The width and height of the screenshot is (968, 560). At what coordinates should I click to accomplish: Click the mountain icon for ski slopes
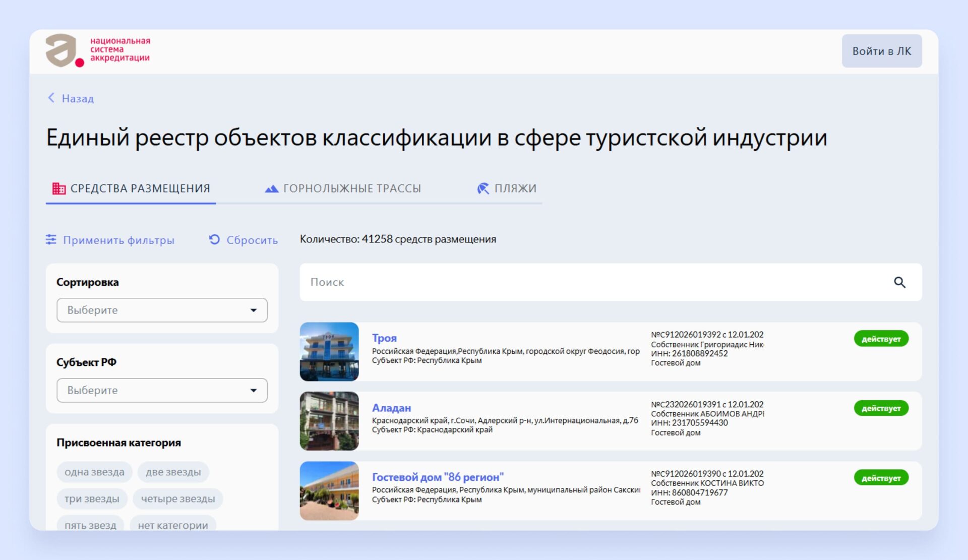click(271, 189)
